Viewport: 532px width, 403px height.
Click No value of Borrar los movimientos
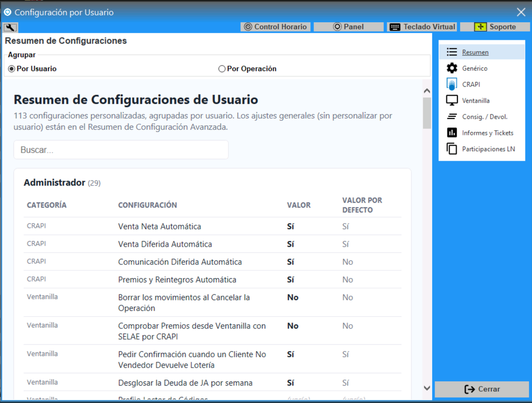(x=293, y=297)
